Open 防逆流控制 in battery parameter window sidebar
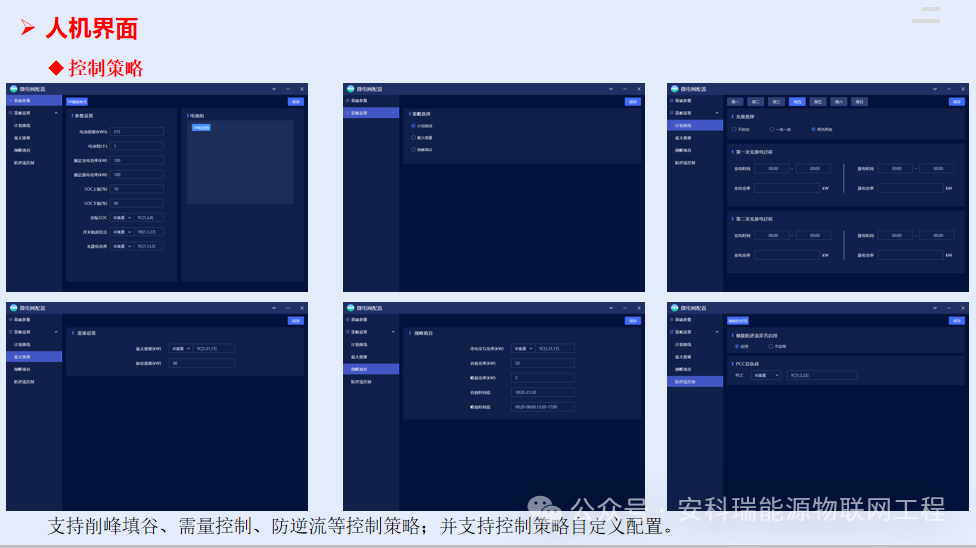The width and height of the screenshot is (976, 548). 24,163
